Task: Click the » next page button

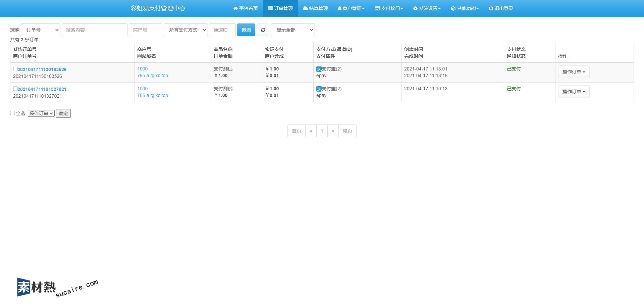Action: pos(333,131)
